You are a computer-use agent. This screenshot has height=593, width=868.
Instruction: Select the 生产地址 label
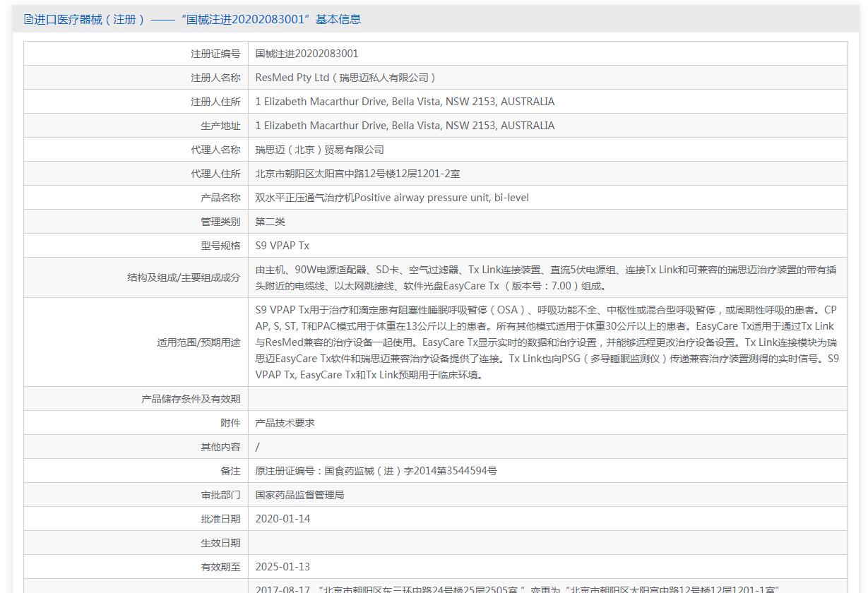(x=220, y=126)
